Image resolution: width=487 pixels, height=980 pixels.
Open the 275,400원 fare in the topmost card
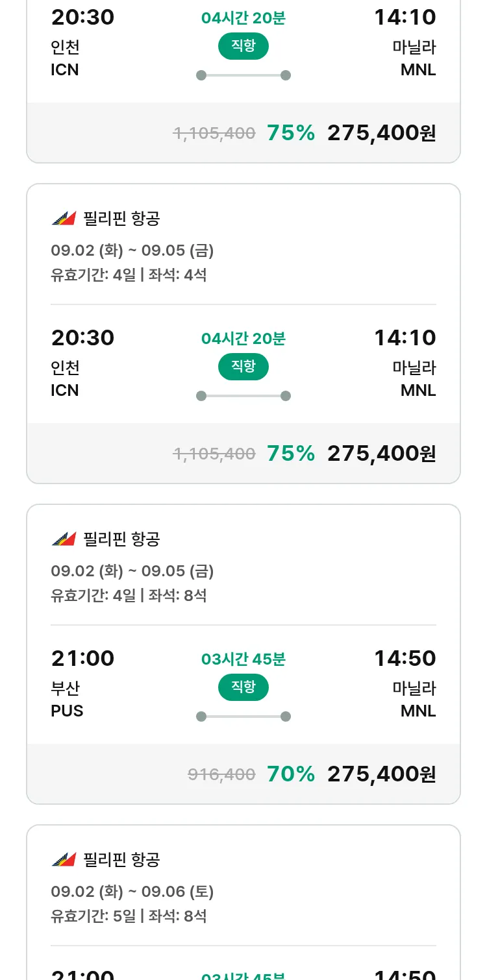[x=381, y=132]
